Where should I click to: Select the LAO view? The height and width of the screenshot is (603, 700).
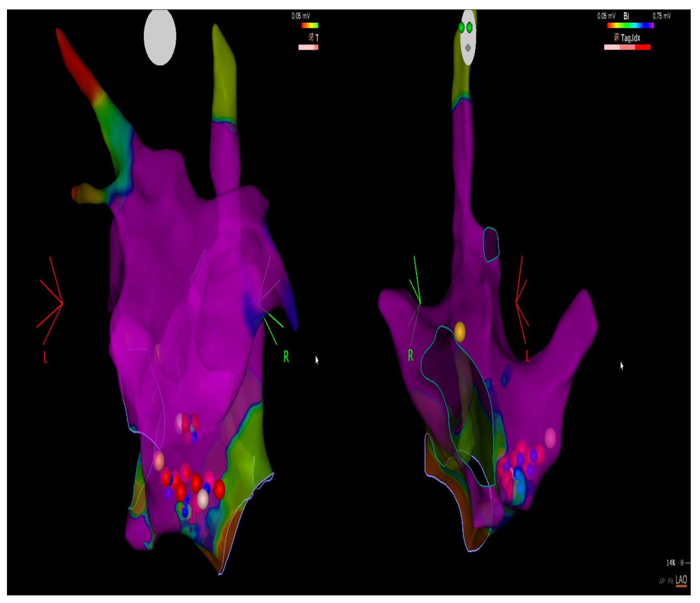click(x=681, y=580)
